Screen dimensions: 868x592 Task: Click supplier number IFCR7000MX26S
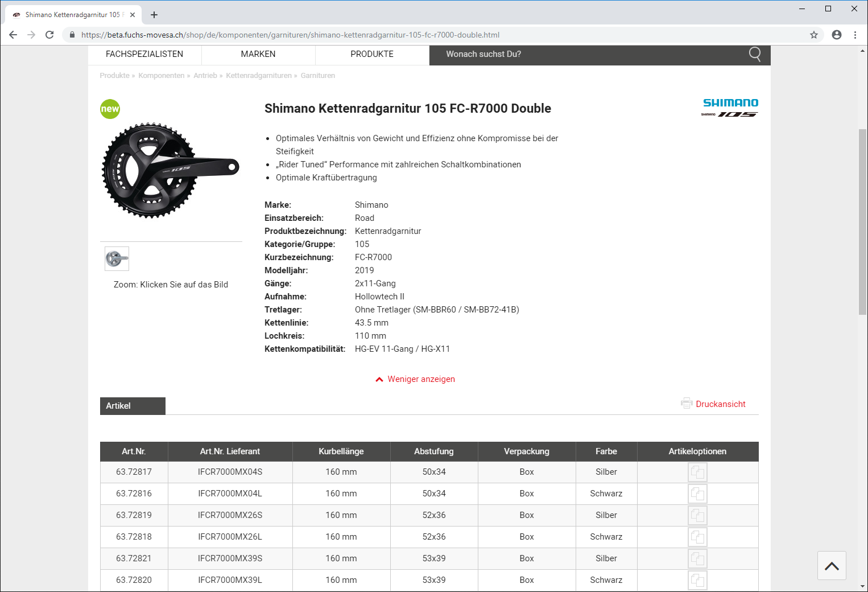(230, 515)
